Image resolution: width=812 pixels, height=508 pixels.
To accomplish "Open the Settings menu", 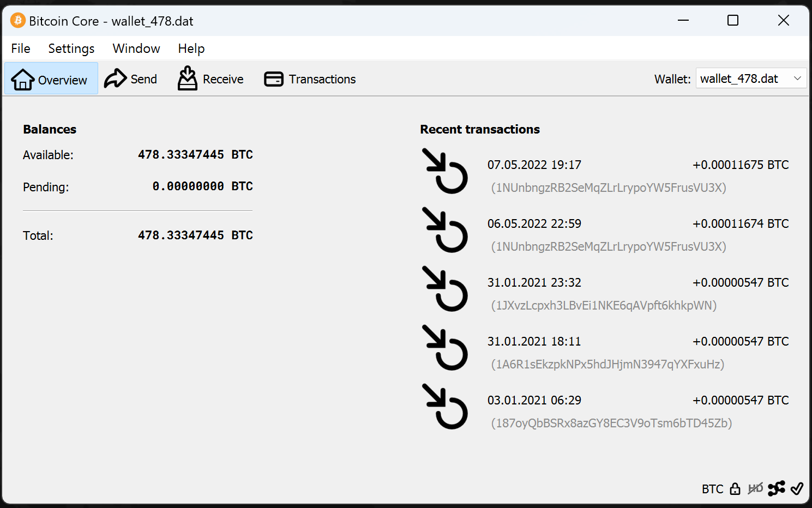I will click(x=71, y=49).
